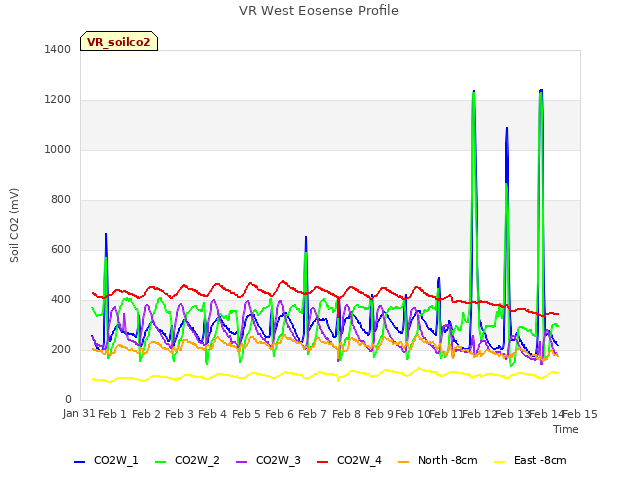Click the Soil CO2 (mV) axis label
Viewport: 640px width, 480px height.
14,225
